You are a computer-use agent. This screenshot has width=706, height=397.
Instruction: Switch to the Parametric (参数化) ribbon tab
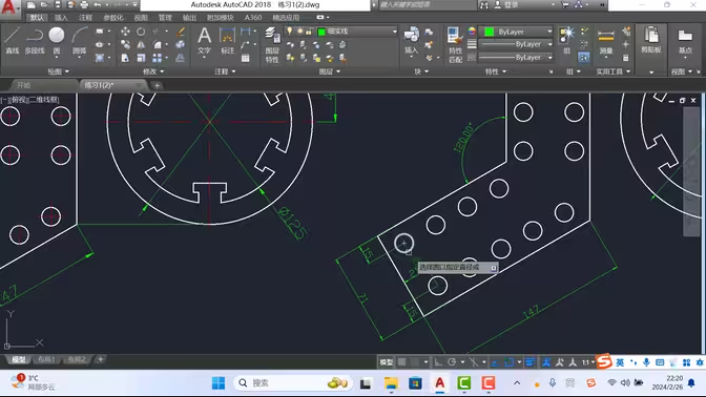coord(113,18)
